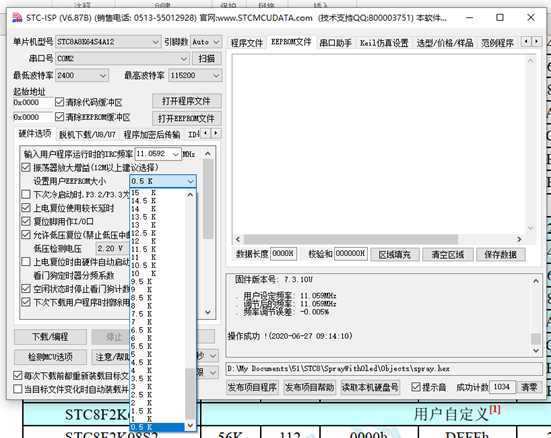Switch to EEPROM文件 tab
This screenshot has width=551, height=438.
[x=291, y=42]
